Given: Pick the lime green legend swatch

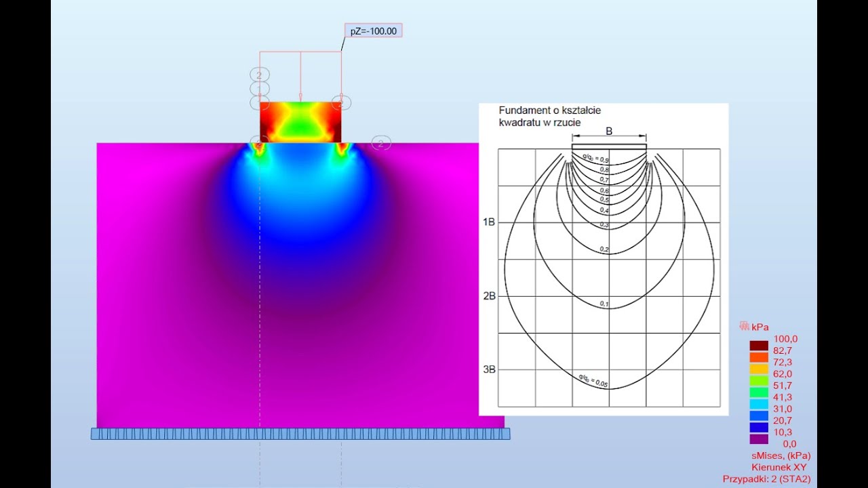Looking at the screenshot, I should (759, 380).
